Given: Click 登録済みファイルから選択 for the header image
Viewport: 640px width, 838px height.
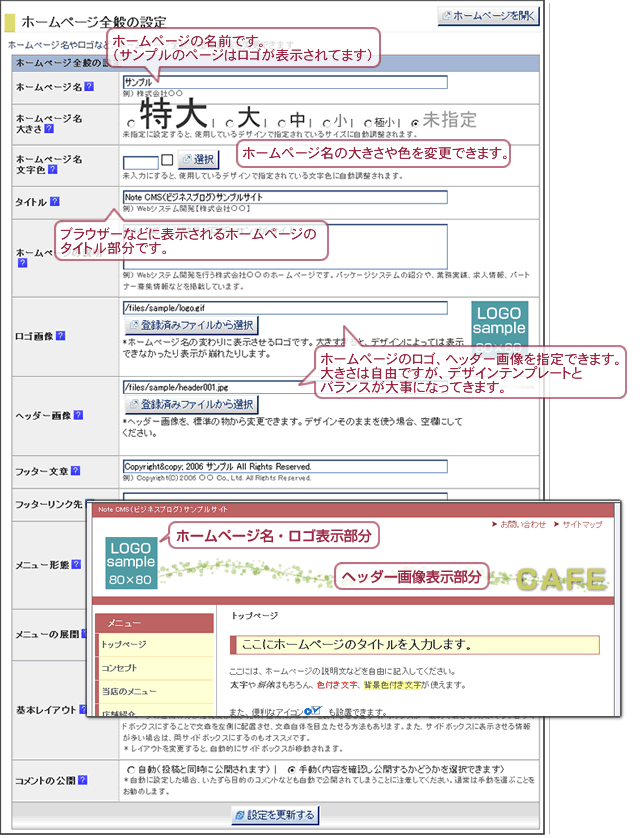Looking at the screenshot, I should (191, 404).
